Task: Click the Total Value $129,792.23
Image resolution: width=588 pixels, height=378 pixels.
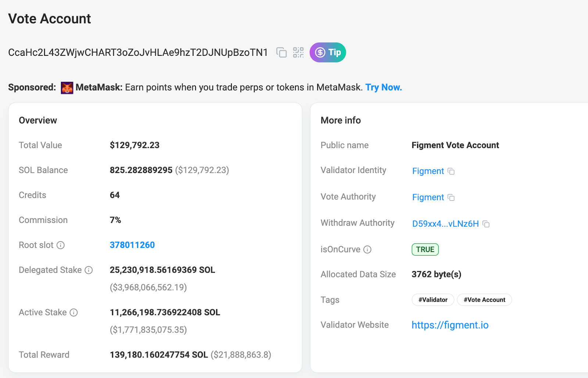Action: coord(135,145)
